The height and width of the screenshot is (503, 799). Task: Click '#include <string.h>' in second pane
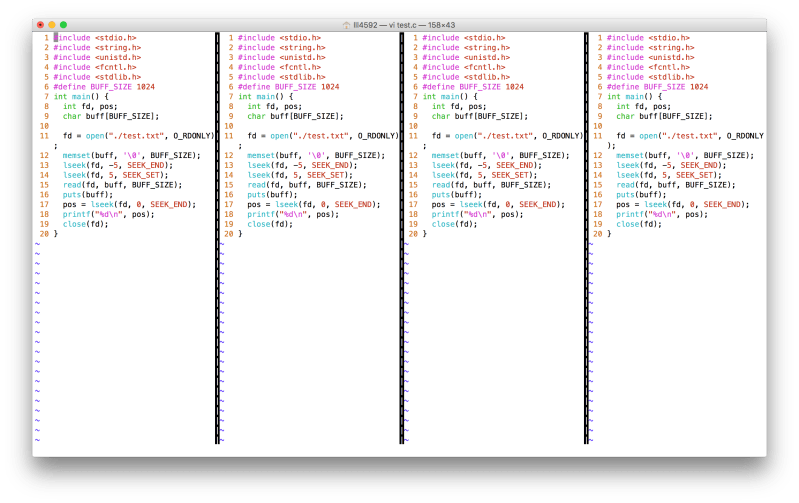tap(282, 47)
